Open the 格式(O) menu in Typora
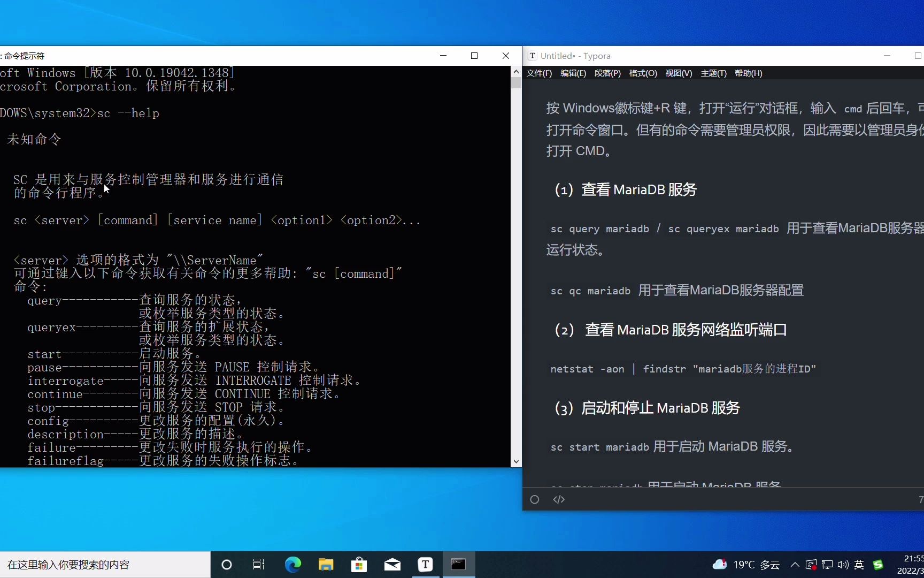Screen dimensions: 924x578 point(643,73)
